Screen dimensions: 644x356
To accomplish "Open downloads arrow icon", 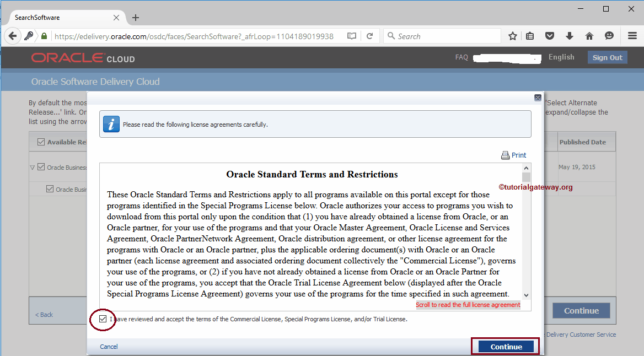I will click(x=569, y=36).
